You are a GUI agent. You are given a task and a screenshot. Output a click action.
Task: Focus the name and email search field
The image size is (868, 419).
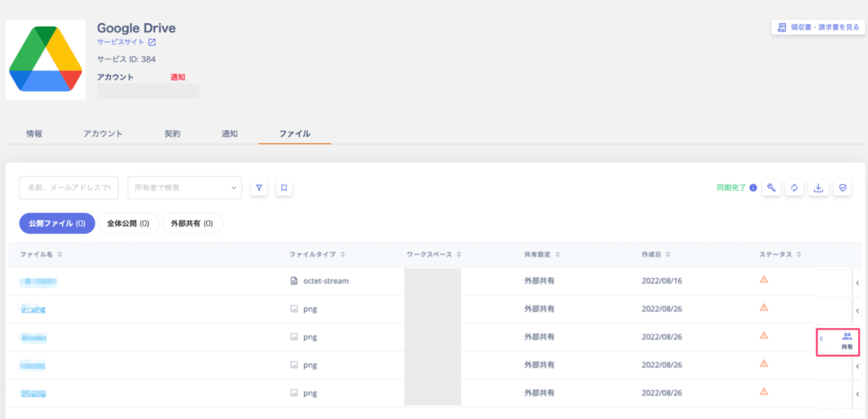click(69, 188)
